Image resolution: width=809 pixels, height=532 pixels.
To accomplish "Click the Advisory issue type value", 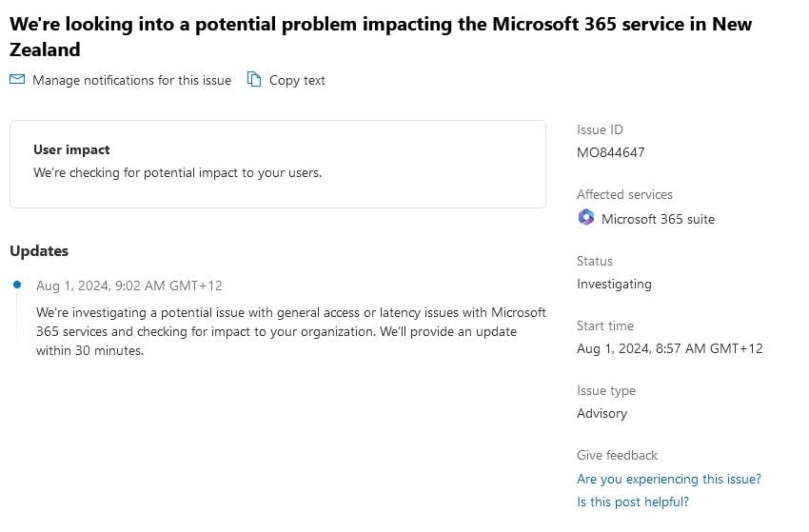I will (602, 413).
